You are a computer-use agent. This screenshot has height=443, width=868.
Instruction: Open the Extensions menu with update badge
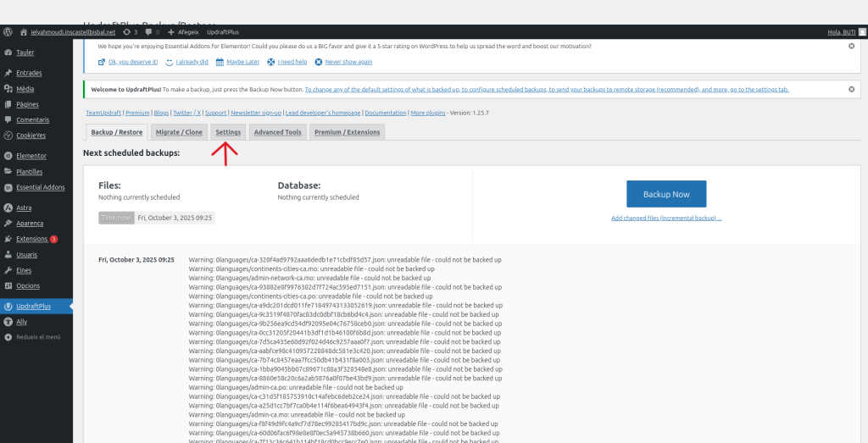click(32, 239)
